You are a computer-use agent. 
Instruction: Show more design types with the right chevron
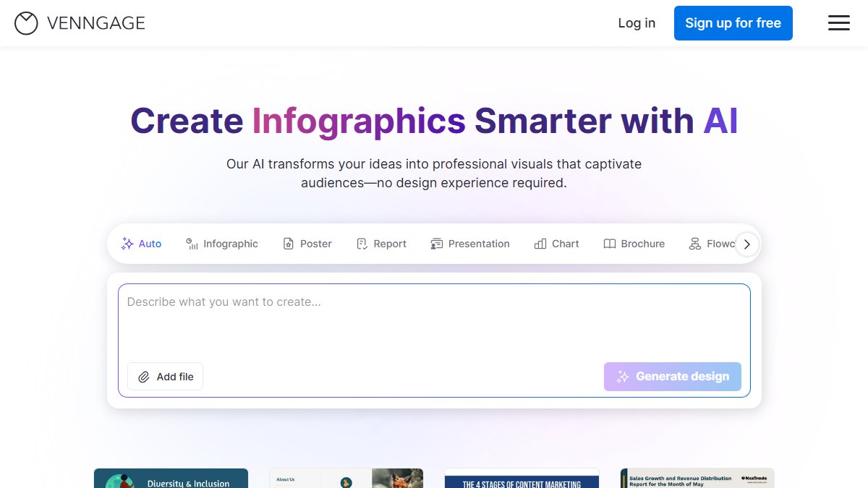(x=747, y=244)
